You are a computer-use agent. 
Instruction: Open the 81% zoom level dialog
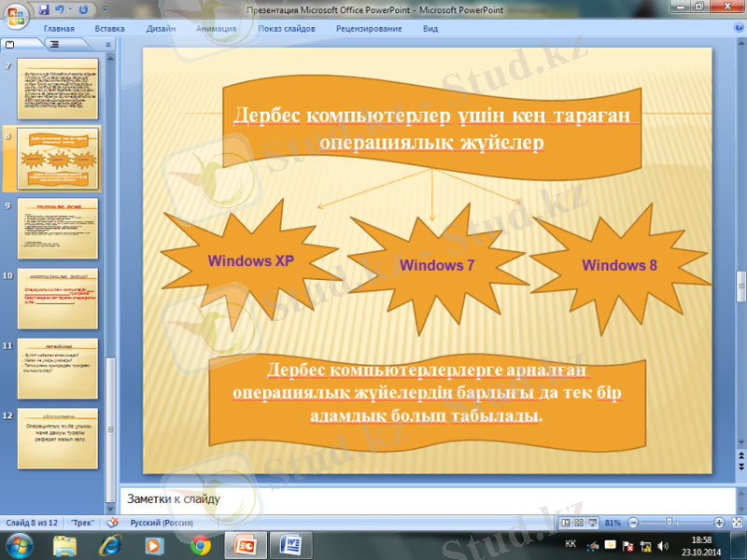(x=613, y=522)
